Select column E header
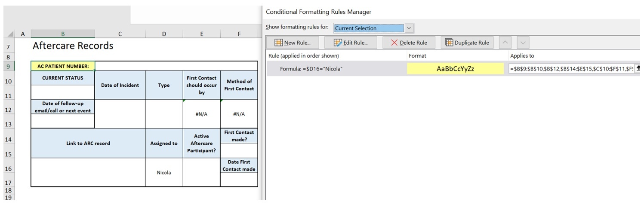 click(201, 34)
